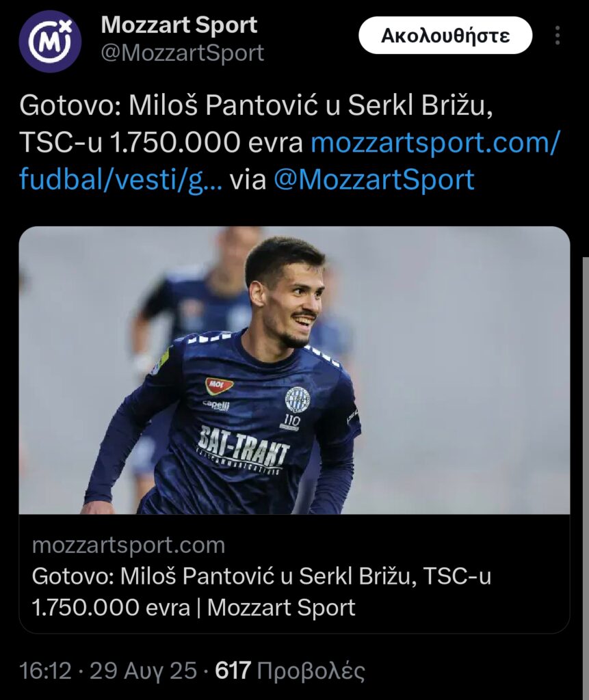Click the mozzartsport.com domain label on card
Screen dimensions: 589x700
[x=129, y=546]
